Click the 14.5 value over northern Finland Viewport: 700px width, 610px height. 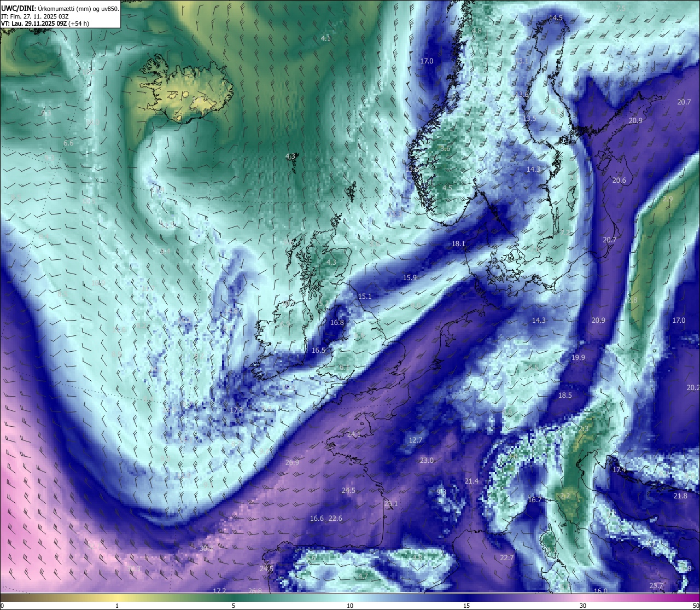(x=556, y=18)
